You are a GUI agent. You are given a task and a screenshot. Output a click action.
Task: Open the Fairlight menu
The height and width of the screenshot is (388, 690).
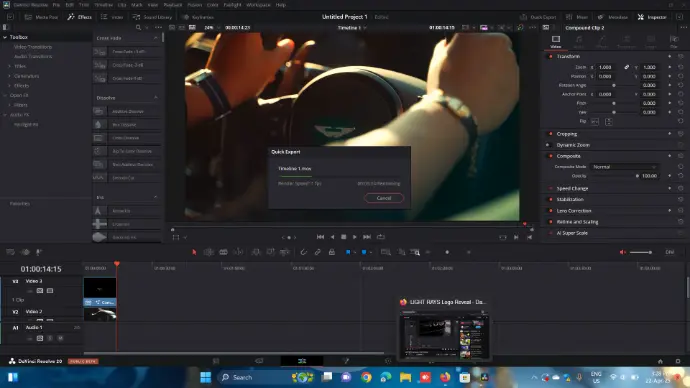coord(232,5)
